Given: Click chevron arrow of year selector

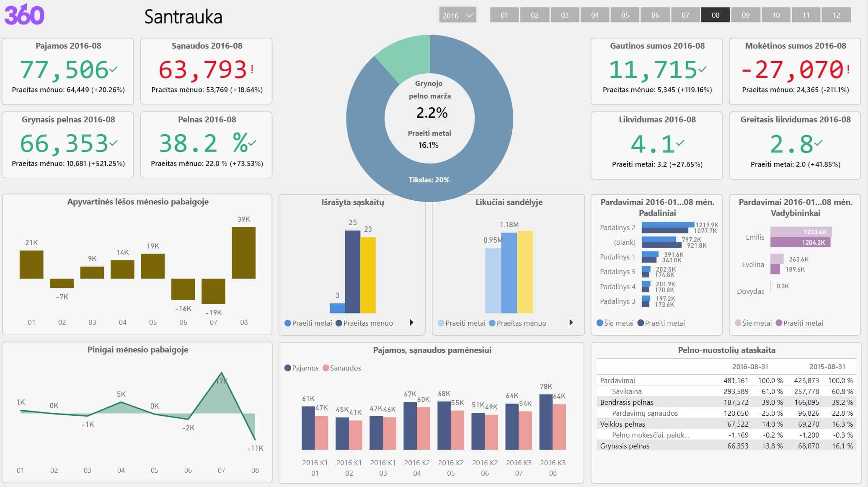Looking at the screenshot, I should click(470, 16).
